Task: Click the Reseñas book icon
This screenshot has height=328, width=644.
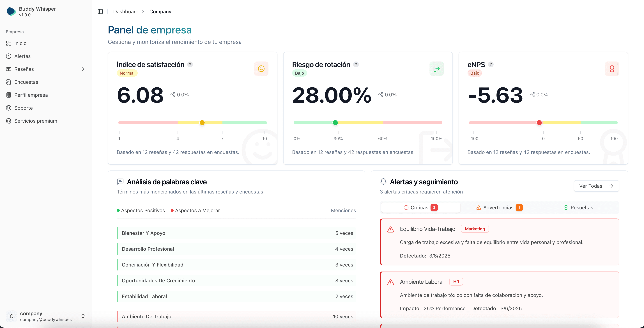Action: [8, 69]
